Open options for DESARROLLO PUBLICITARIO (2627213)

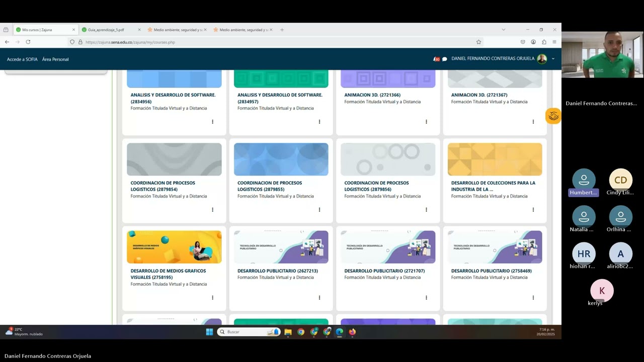click(x=319, y=298)
